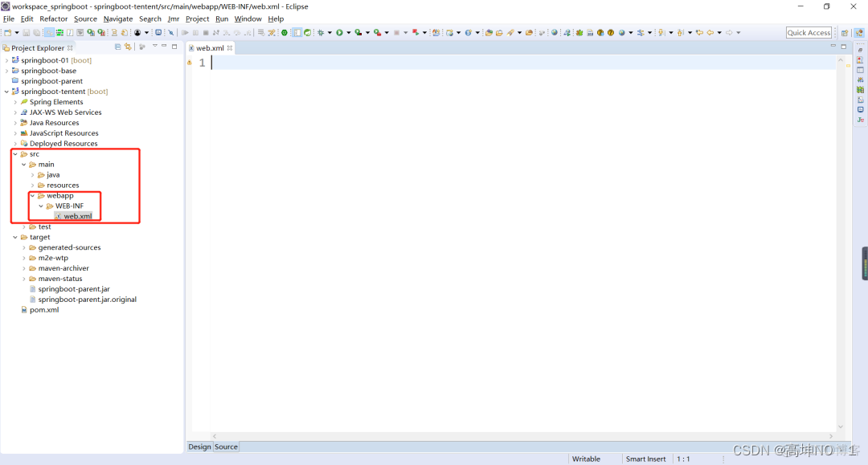Screen dimensions: 868x465
Task: Select JAX-WS Web Services node
Action: tap(65, 112)
